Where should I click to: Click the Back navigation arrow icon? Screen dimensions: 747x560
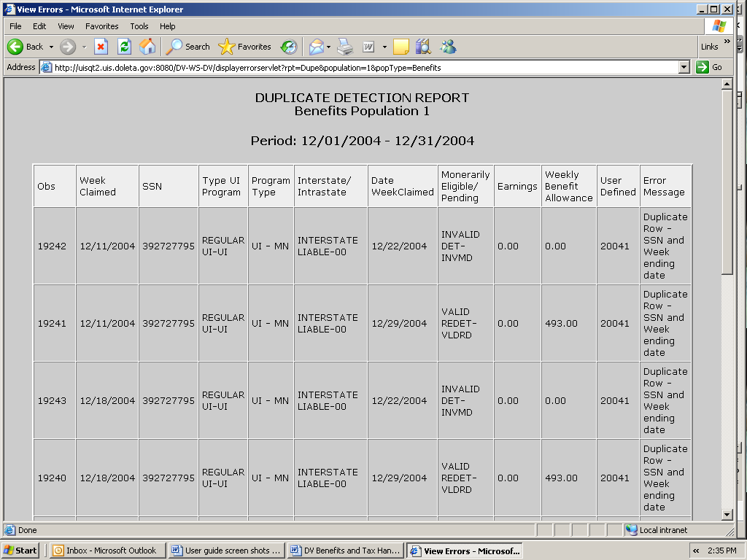(16, 47)
